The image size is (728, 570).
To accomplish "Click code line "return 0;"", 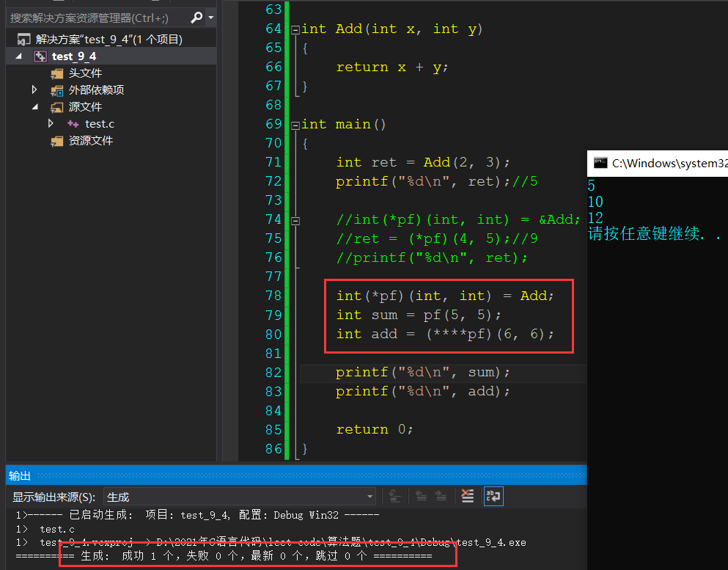I will click(x=374, y=429).
